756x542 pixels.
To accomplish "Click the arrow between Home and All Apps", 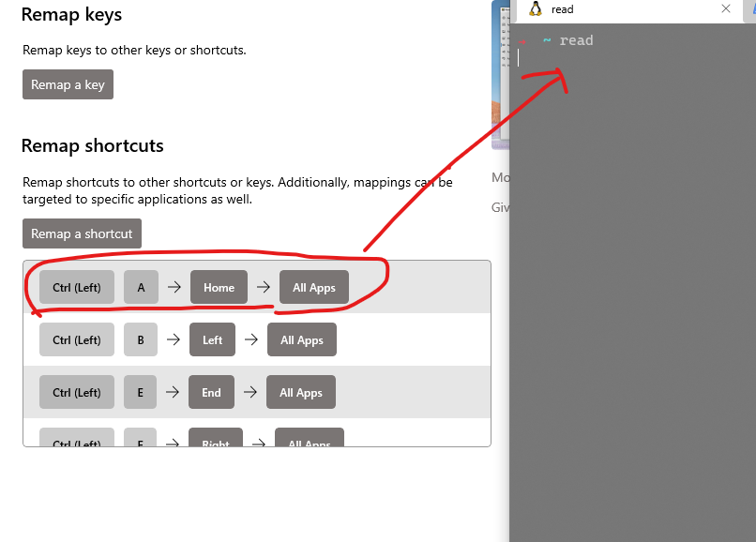I will click(264, 287).
